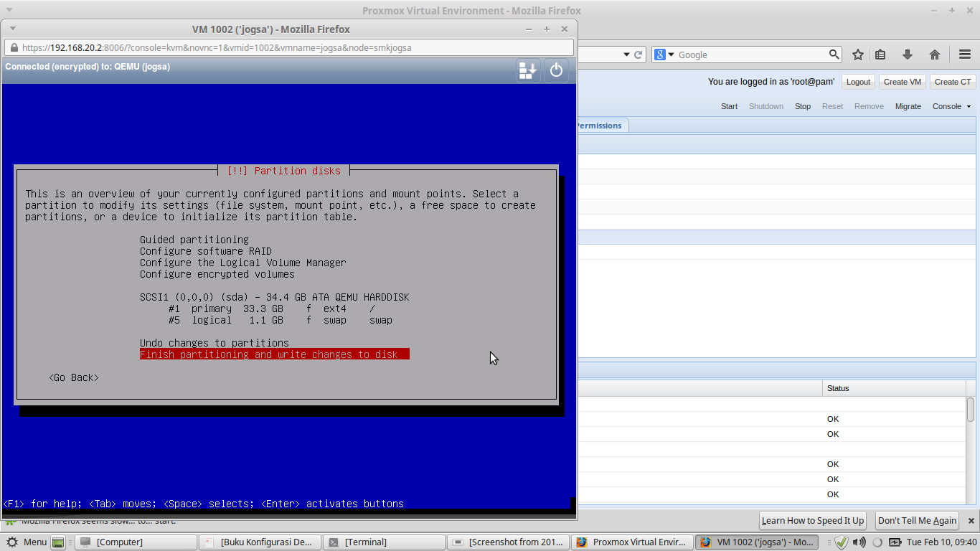Open the bookmarks list icon
980x551 pixels.
click(x=880, y=55)
